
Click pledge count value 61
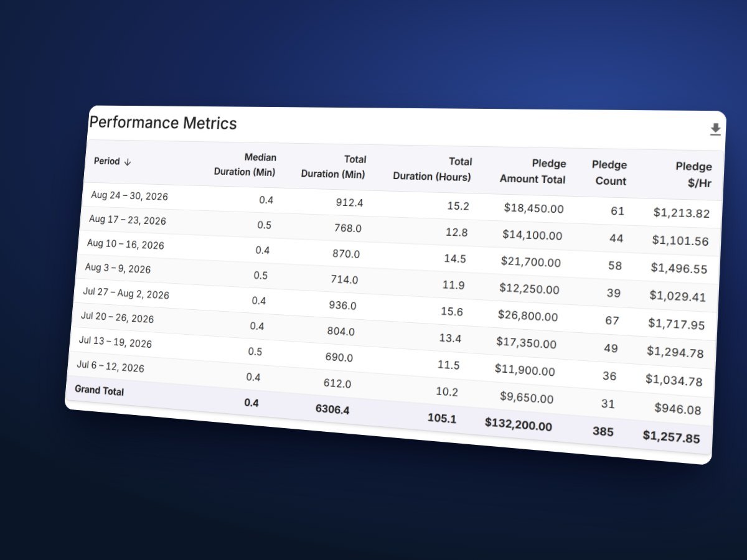[x=617, y=211]
